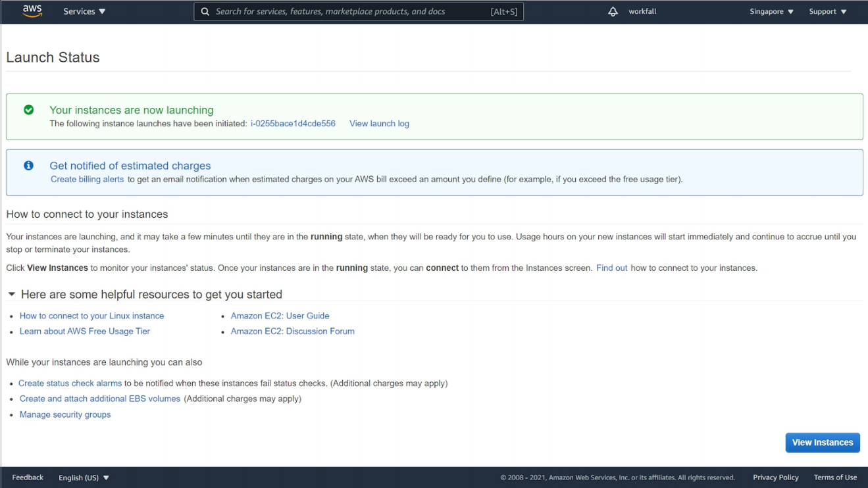Click the notifications bell icon
868x488 pixels.
[x=613, y=12]
